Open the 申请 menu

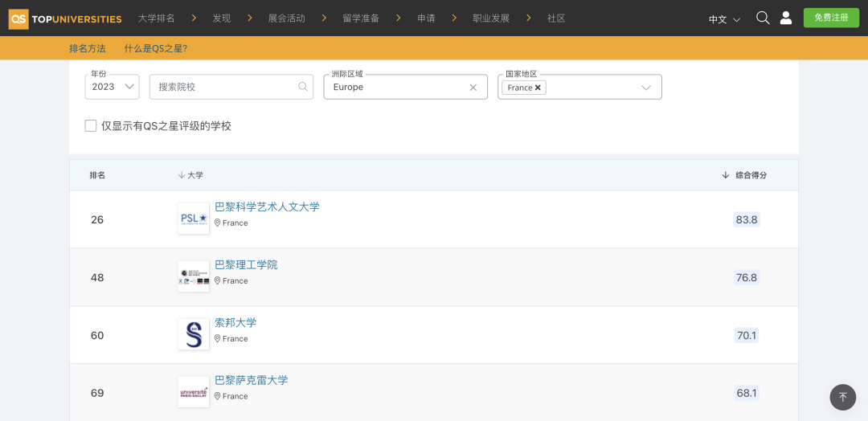click(x=426, y=18)
